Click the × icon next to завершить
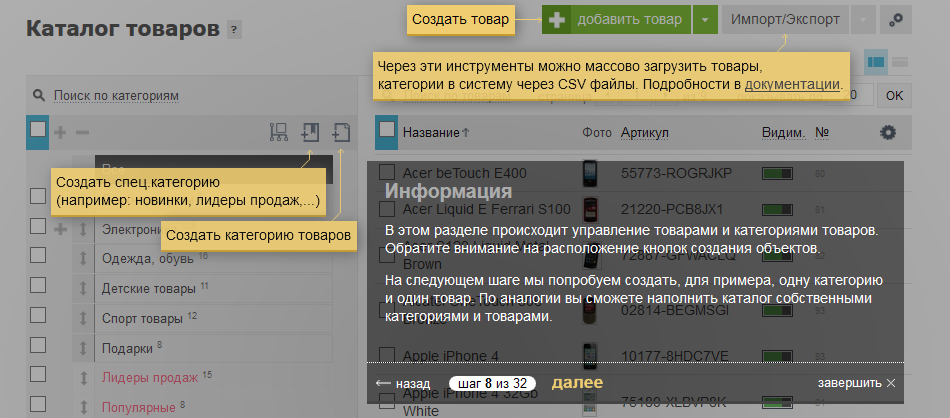 pos(890,383)
